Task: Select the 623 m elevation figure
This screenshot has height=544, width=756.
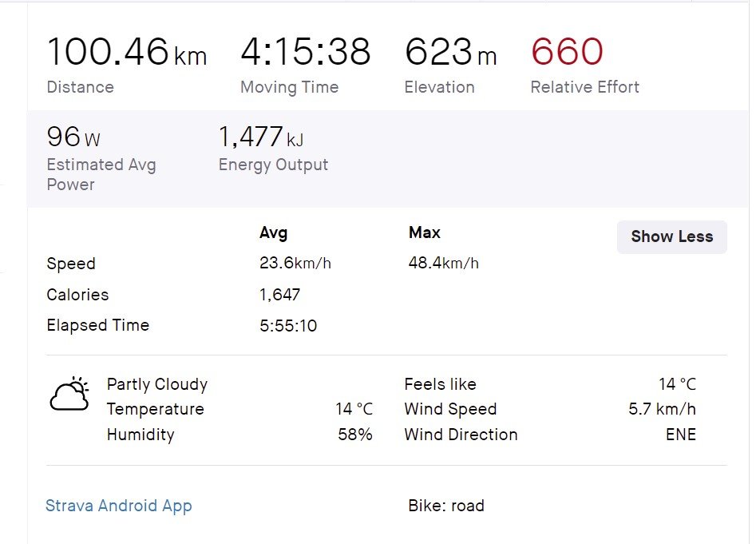Action: pos(450,53)
